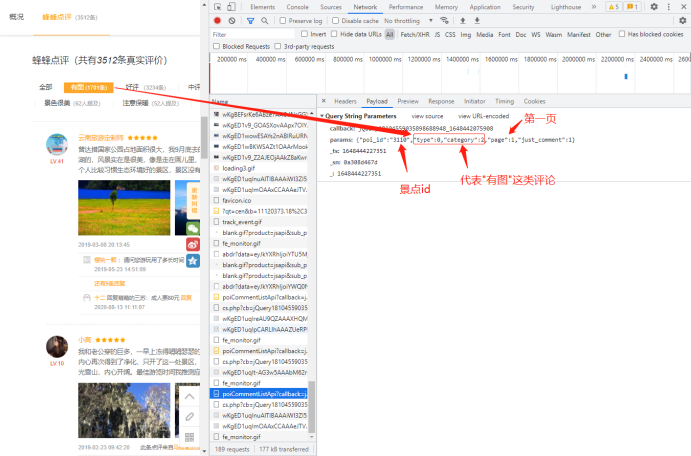Close the request details pane
Screen dimensions: 691x456
[323, 101]
